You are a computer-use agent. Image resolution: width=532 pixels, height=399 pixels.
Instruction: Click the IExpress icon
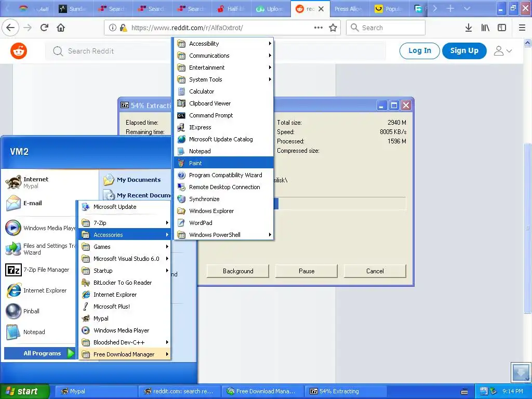coord(181,127)
